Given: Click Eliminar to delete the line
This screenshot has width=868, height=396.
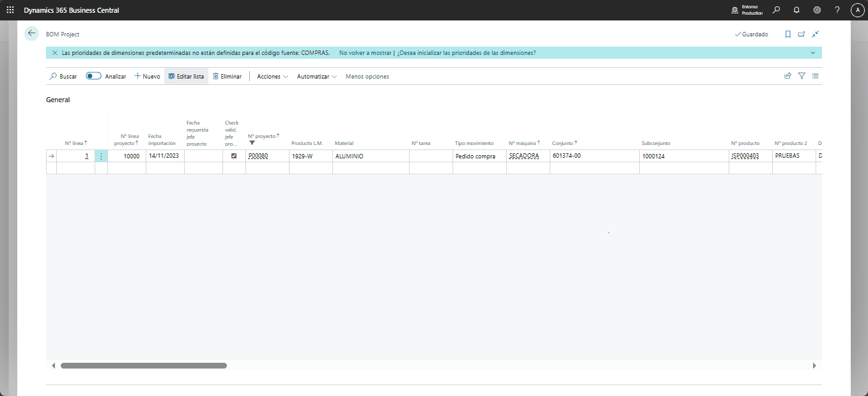Looking at the screenshot, I should [x=227, y=76].
